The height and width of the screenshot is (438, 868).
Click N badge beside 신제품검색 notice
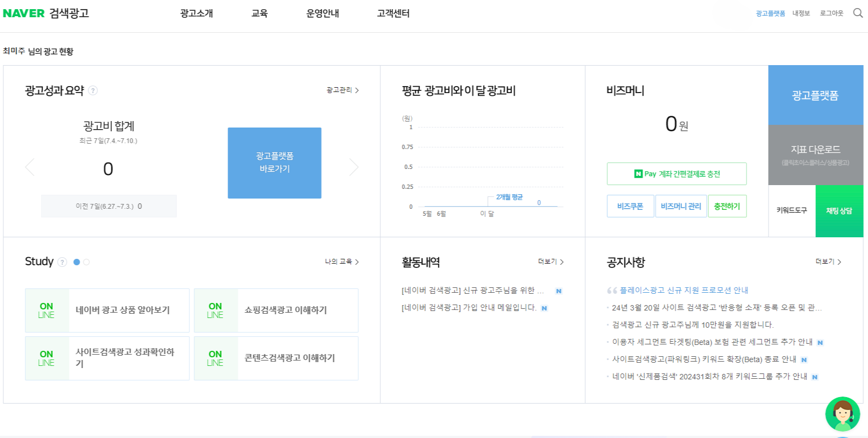point(815,377)
